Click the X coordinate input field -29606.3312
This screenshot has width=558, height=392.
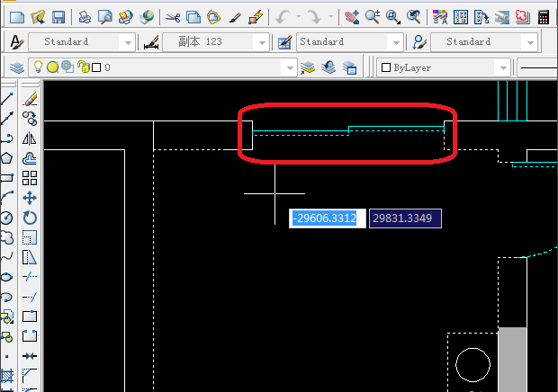point(326,218)
